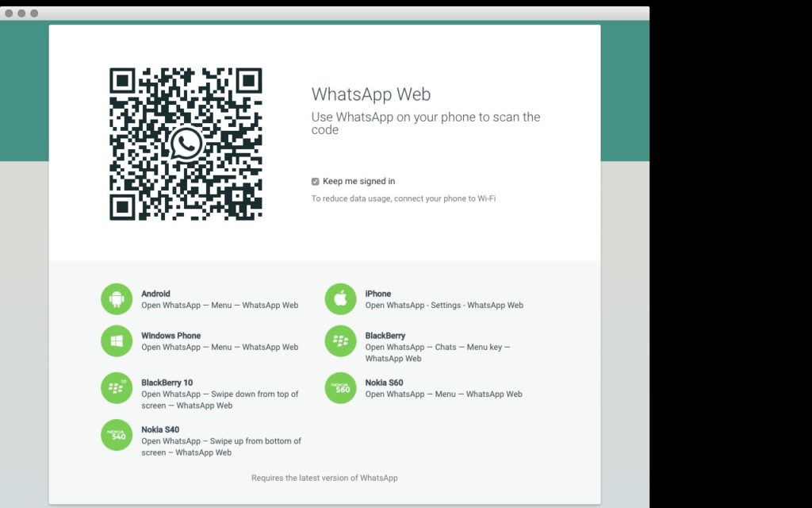Click the Android robot icon
Viewport: 812px width, 508px height.
[x=117, y=299]
